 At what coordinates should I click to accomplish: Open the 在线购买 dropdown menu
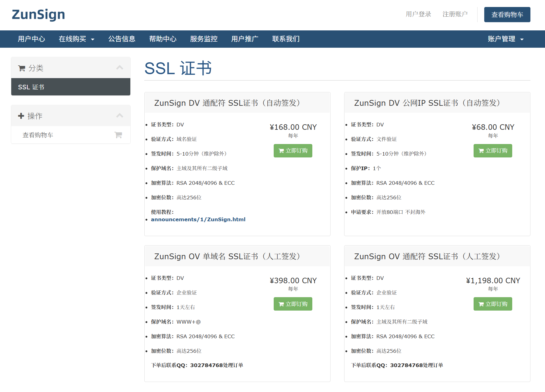coord(77,39)
